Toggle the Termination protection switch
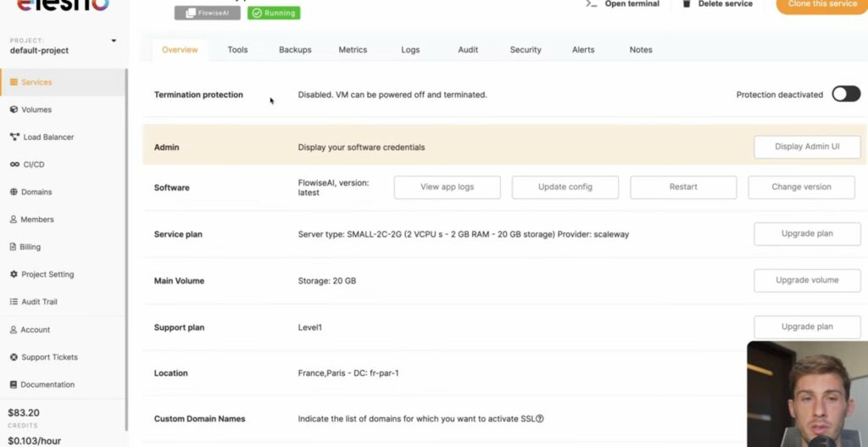This screenshot has height=447, width=868. coord(846,94)
